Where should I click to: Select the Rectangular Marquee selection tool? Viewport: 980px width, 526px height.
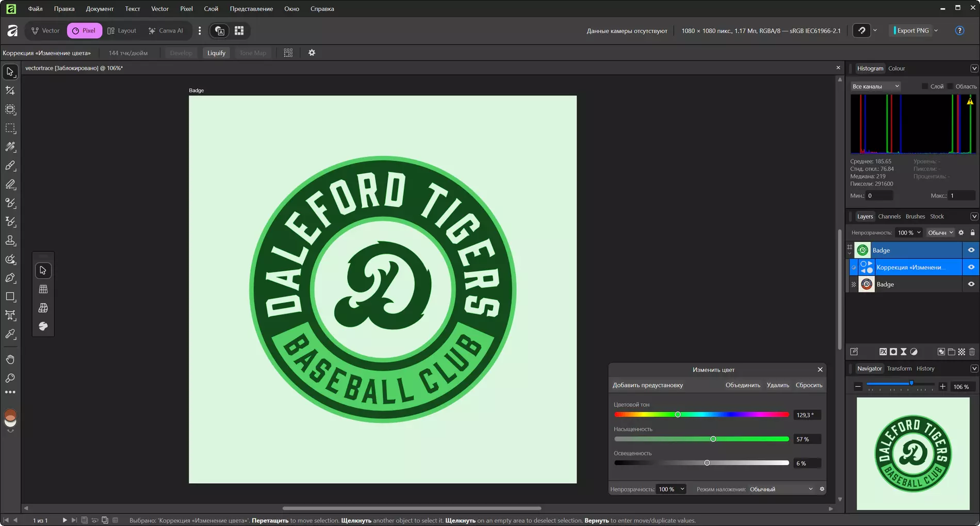pos(10,128)
